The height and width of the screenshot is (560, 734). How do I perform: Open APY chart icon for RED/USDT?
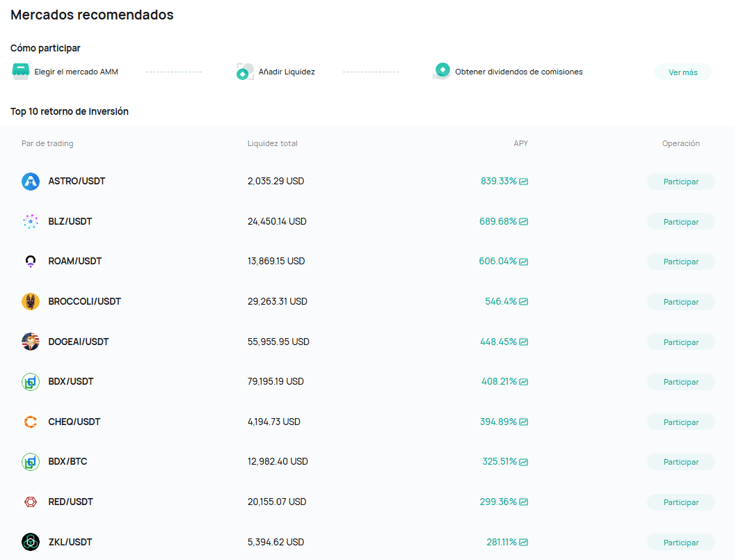(524, 502)
